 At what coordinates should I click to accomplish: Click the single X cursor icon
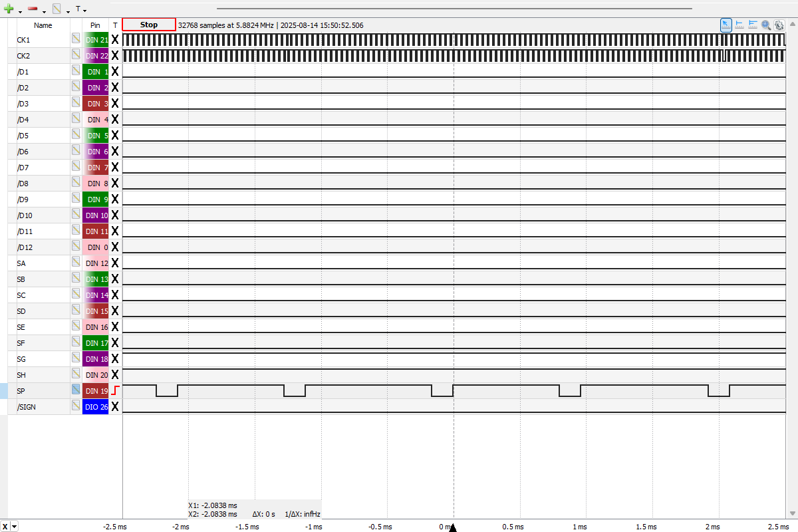(x=739, y=25)
